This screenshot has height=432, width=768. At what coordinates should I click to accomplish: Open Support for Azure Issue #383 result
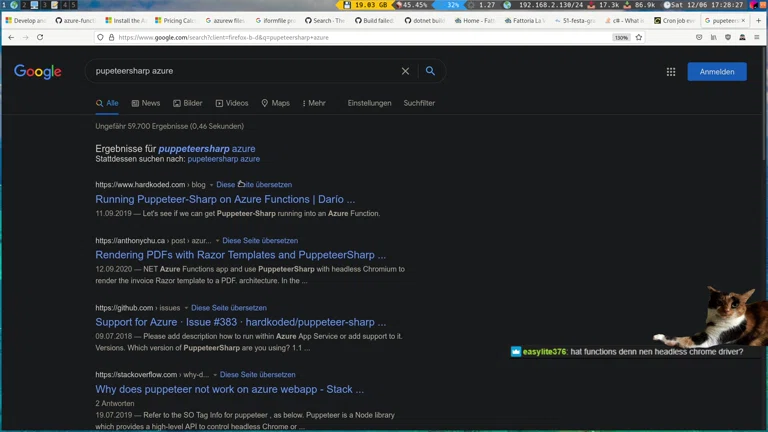coord(240,322)
